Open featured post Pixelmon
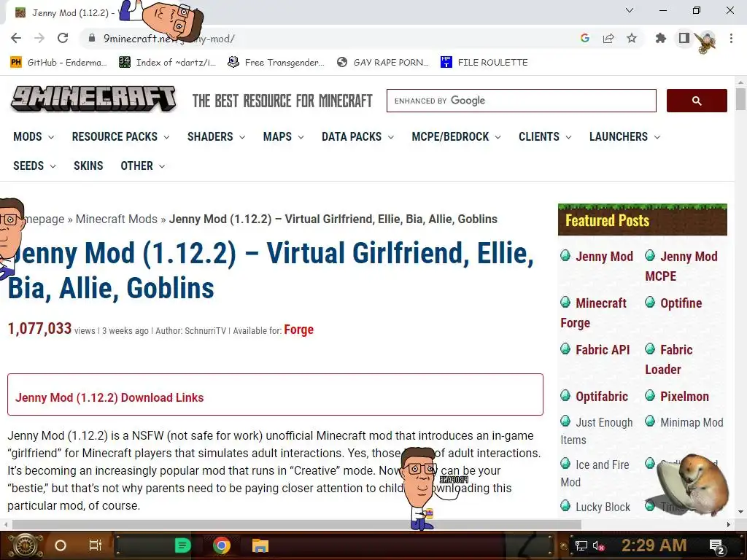The height and width of the screenshot is (560, 747). coord(684,397)
